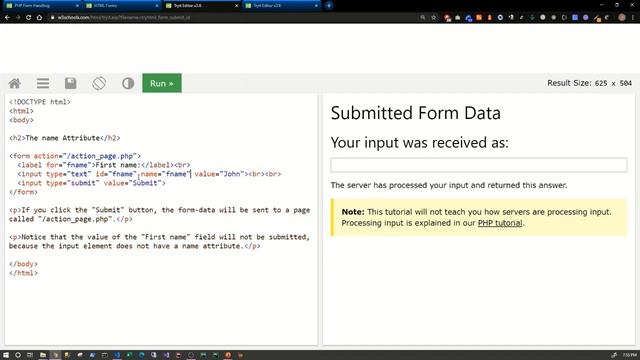Click the yellow Note paragraph

(478, 218)
